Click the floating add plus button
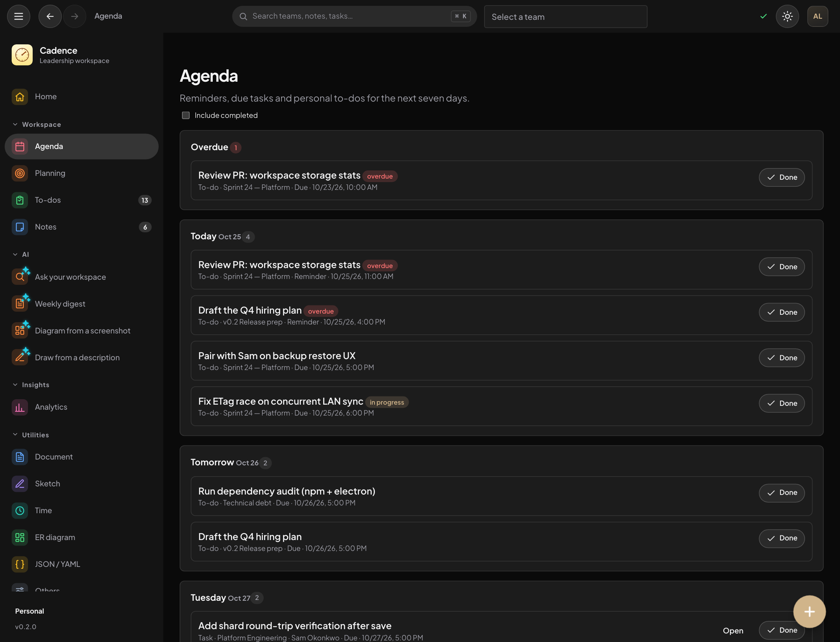The width and height of the screenshot is (840, 642). coord(809,612)
